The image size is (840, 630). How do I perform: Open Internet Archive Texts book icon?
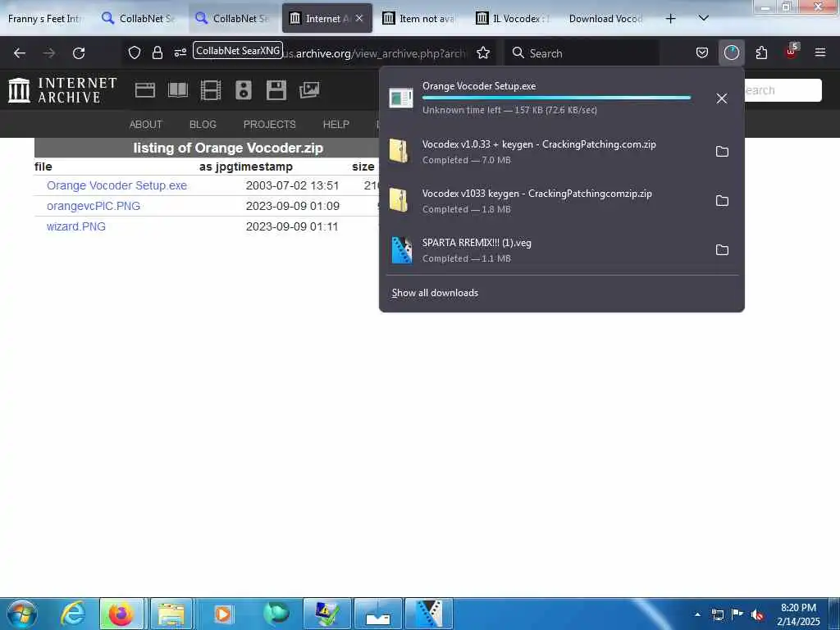point(178,90)
